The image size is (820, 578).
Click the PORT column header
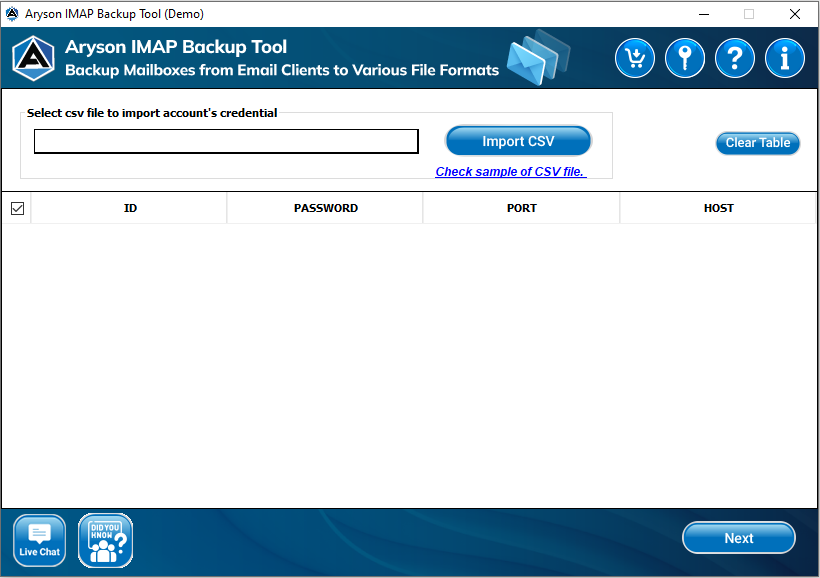[x=521, y=208]
